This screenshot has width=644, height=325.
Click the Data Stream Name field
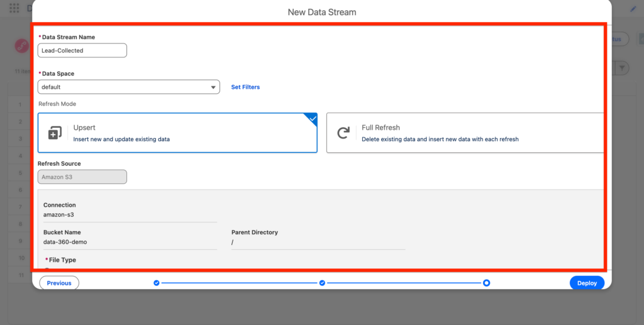(82, 50)
